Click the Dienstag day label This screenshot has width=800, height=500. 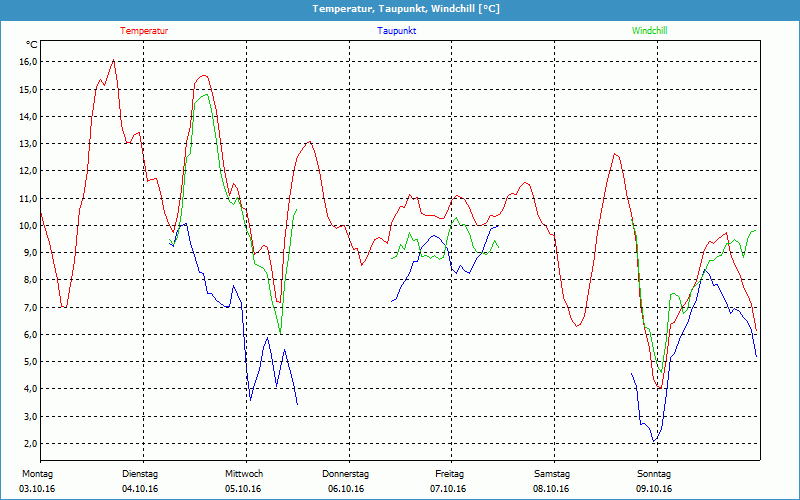140,474
